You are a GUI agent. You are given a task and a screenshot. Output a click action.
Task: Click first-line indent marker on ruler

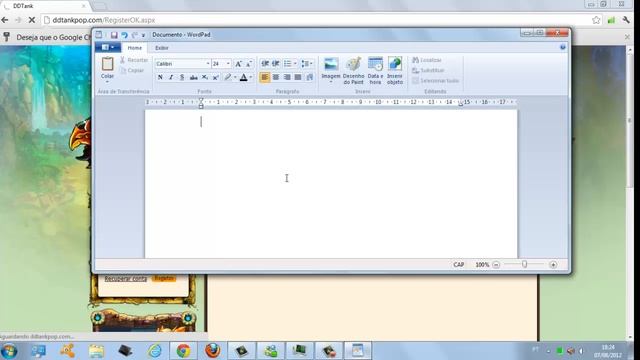(x=201, y=100)
